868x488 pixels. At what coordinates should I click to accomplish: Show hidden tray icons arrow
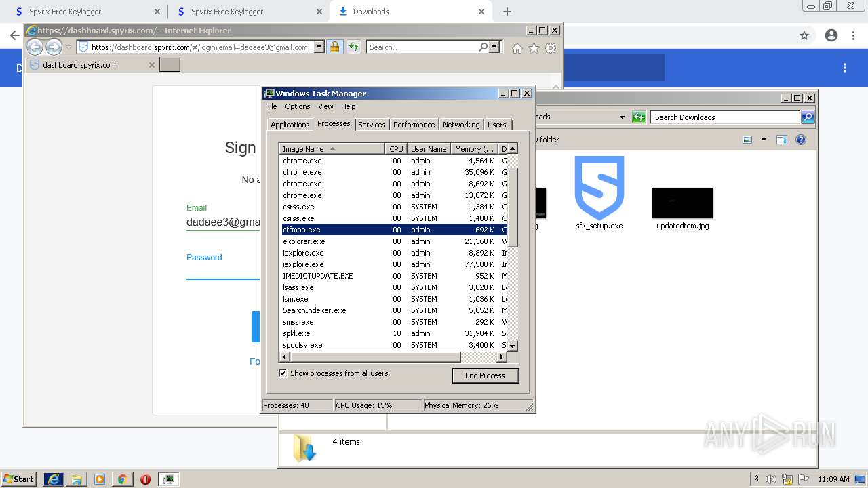[x=757, y=479]
